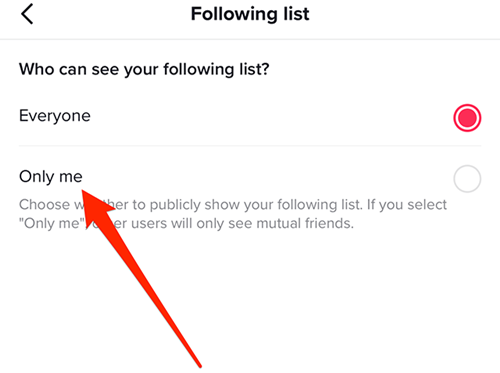
Task: Click the 'Who can see your following list?' heading
Action: (144, 69)
